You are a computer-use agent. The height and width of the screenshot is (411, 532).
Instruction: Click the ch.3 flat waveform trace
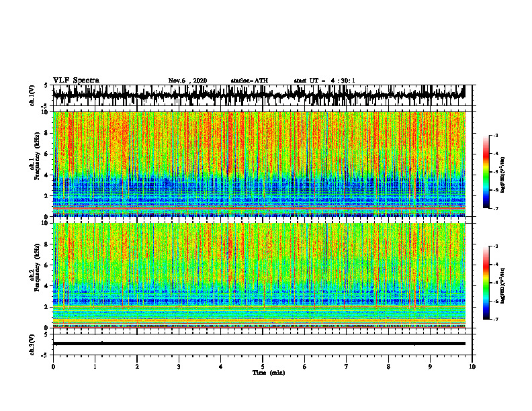pyautogui.click(x=259, y=344)
